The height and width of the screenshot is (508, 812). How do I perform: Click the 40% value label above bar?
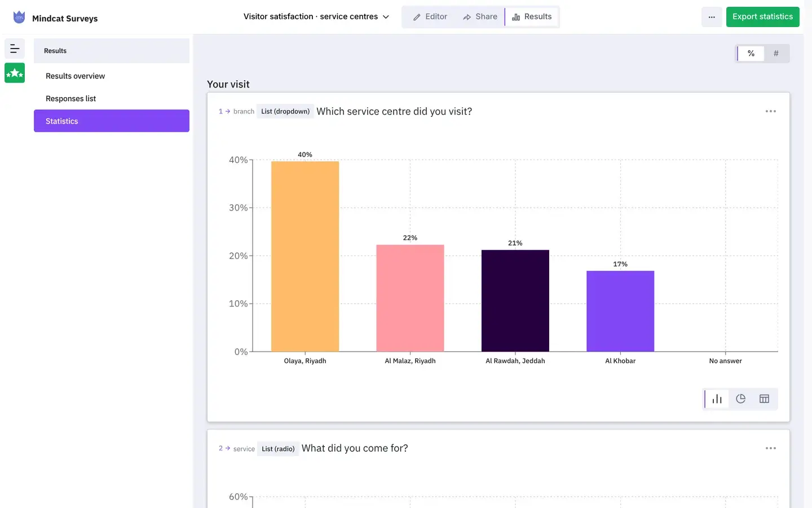(305, 155)
